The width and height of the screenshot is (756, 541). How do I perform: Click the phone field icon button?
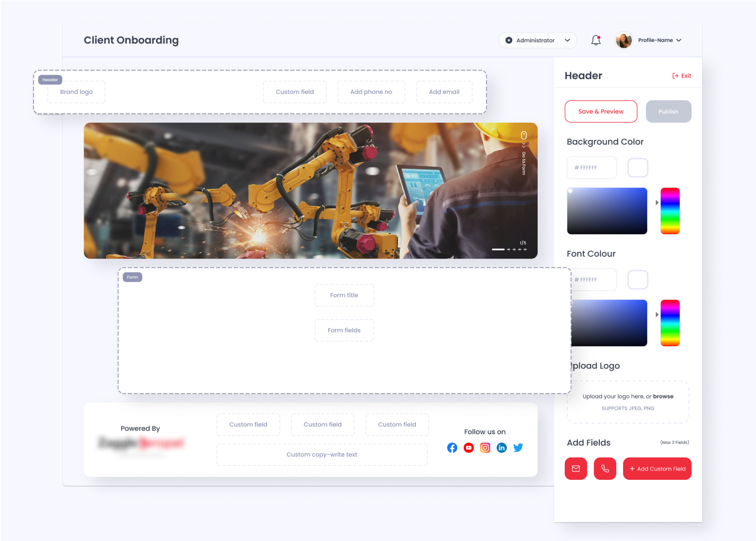click(x=605, y=468)
